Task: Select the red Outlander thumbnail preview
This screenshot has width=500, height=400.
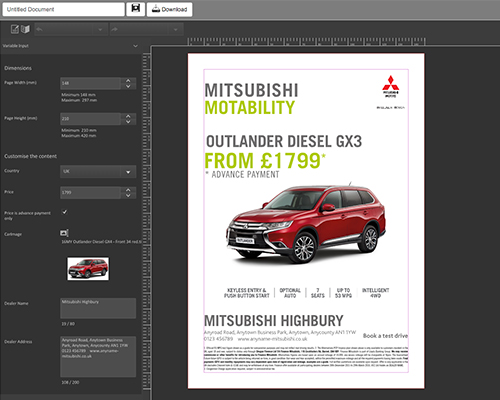Action: (88, 268)
